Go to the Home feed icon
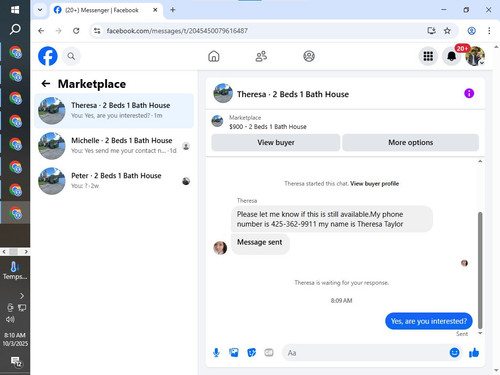 (214, 56)
